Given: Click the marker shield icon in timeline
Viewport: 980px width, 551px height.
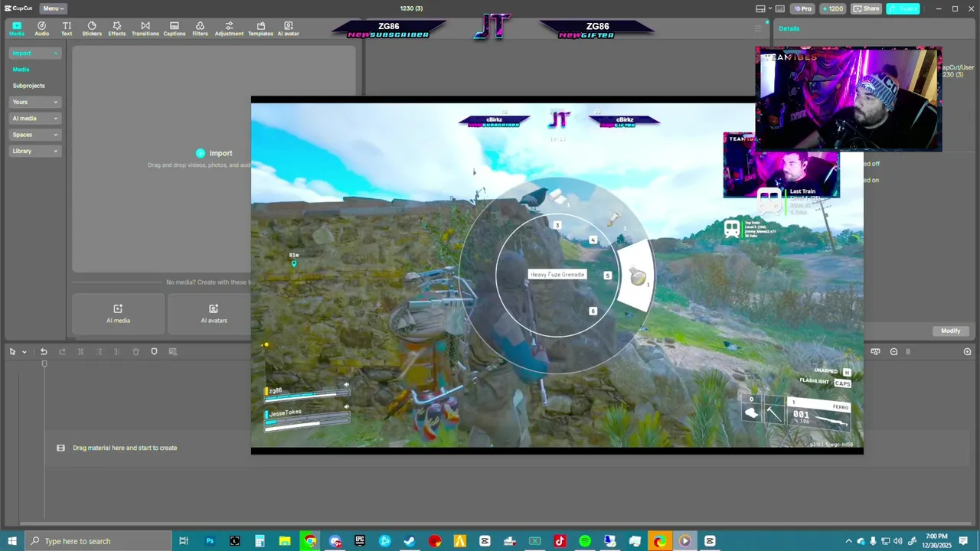Looking at the screenshot, I should pyautogui.click(x=154, y=351).
